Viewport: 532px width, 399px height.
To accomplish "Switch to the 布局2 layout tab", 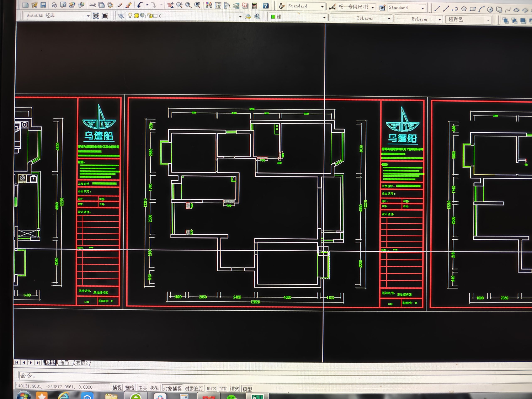I will click(x=82, y=363).
